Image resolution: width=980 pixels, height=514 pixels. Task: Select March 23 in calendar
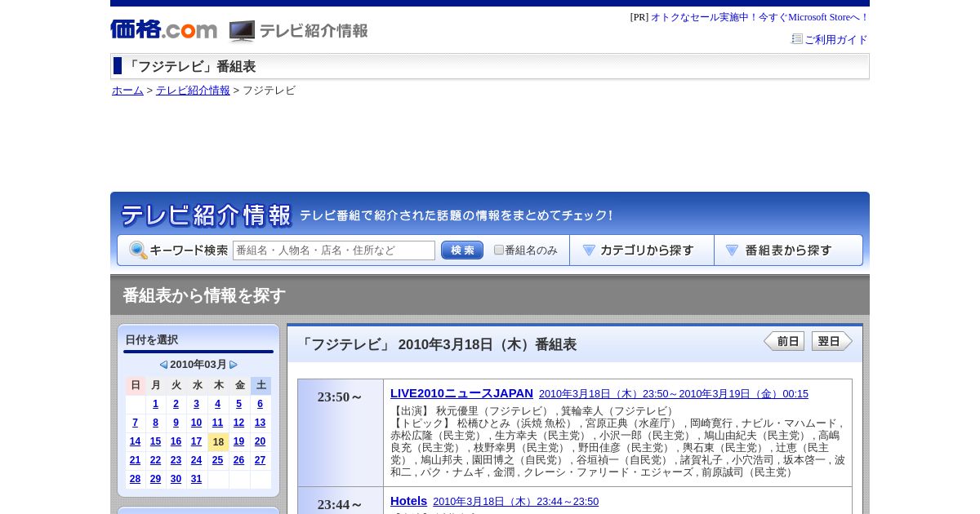pos(176,460)
